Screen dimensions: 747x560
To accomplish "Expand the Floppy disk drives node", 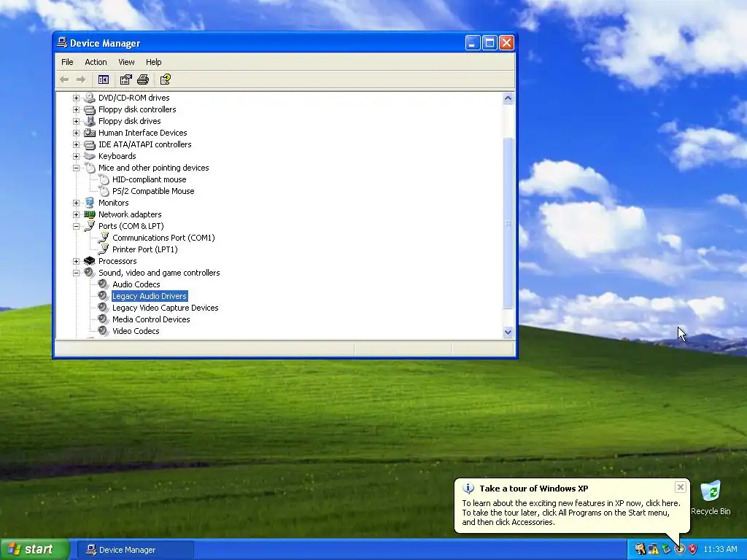I will click(76, 121).
